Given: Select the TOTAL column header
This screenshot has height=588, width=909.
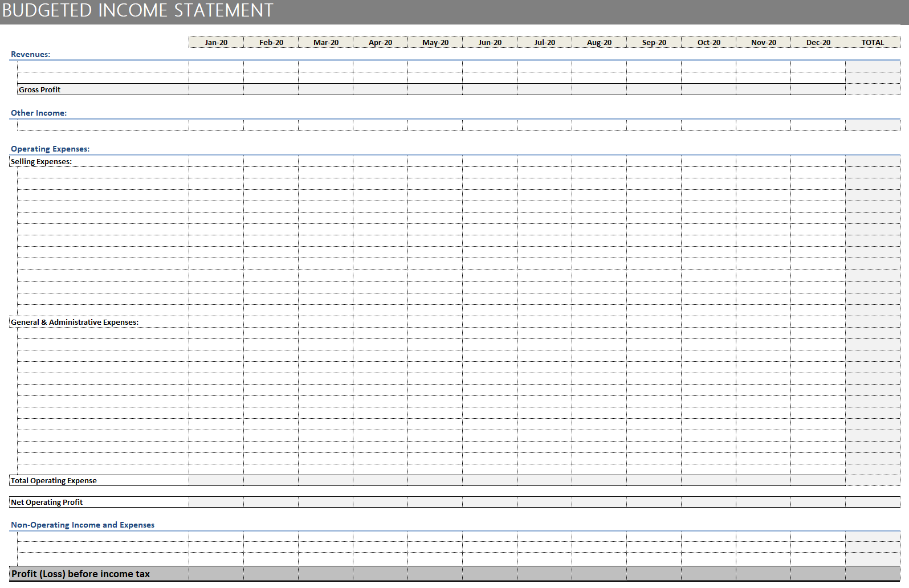Looking at the screenshot, I should click(873, 42).
